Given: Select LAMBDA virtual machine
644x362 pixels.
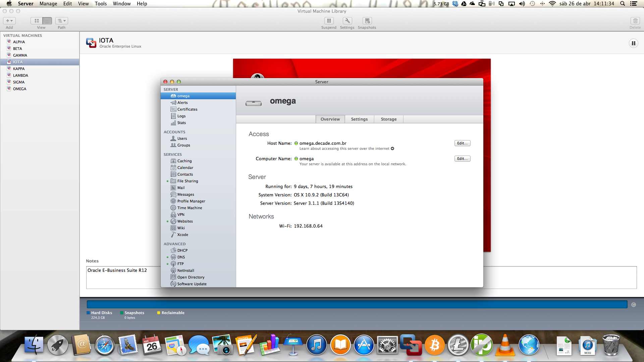Looking at the screenshot, I should [40, 75].
